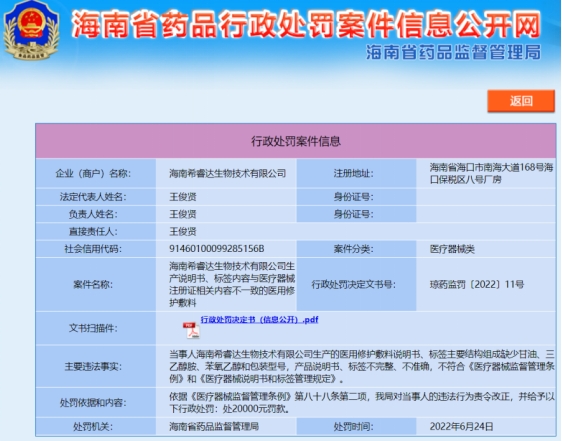The height and width of the screenshot is (441, 562).
Task: Click 王俊贤 in the 负责人姓名 row
Action: coord(183,214)
